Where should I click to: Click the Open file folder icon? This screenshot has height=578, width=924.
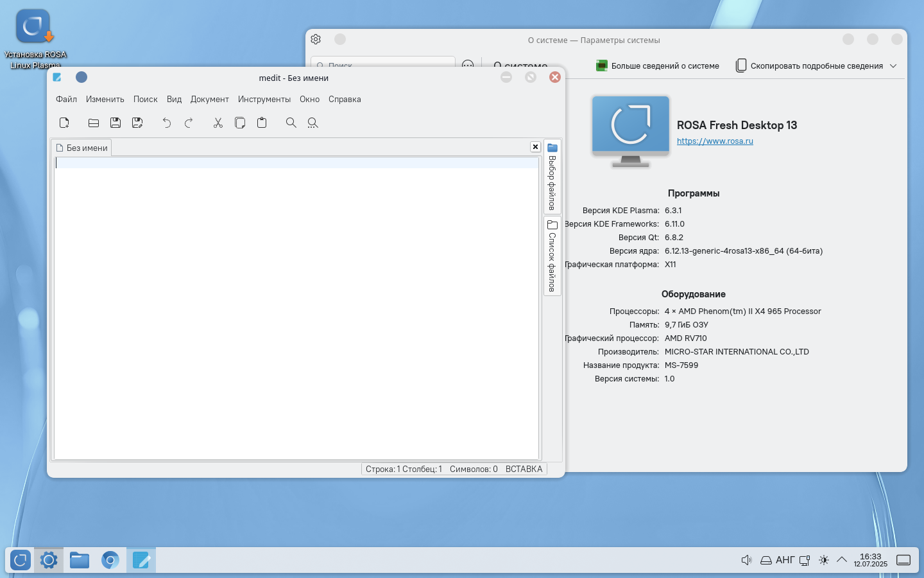(x=94, y=123)
